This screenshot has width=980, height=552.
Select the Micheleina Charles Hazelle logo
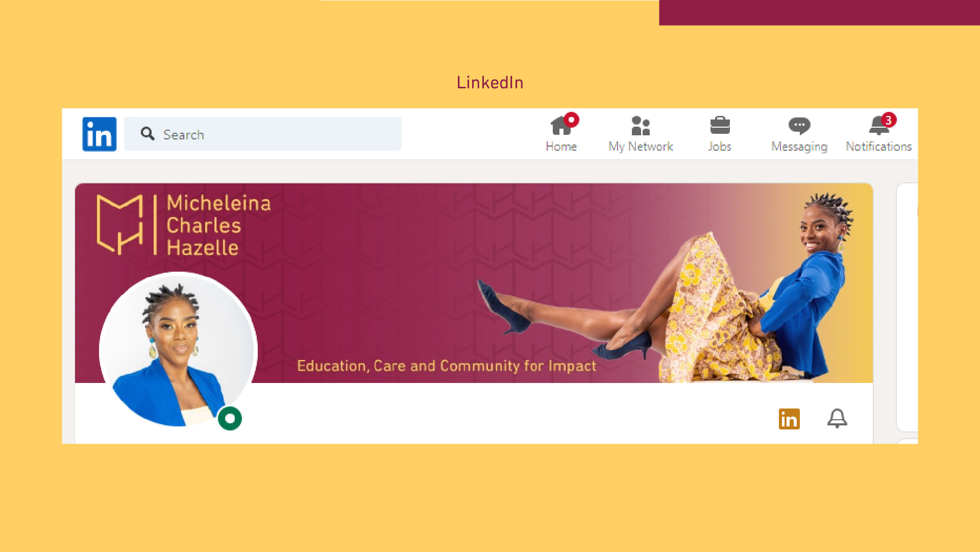click(x=184, y=225)
